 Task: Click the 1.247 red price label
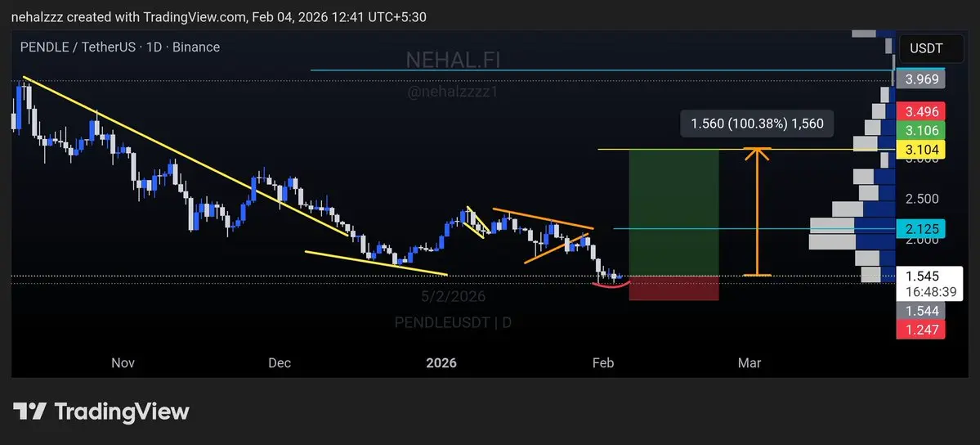coord(920,329)
